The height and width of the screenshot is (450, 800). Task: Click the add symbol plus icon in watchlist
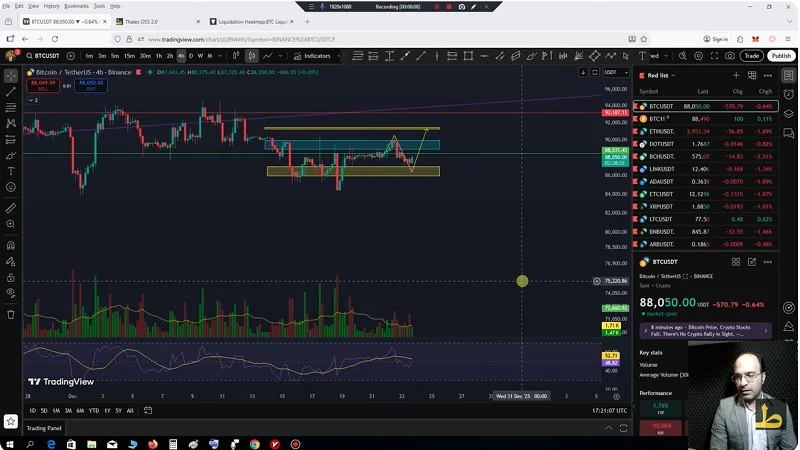[x=736, y=75]
